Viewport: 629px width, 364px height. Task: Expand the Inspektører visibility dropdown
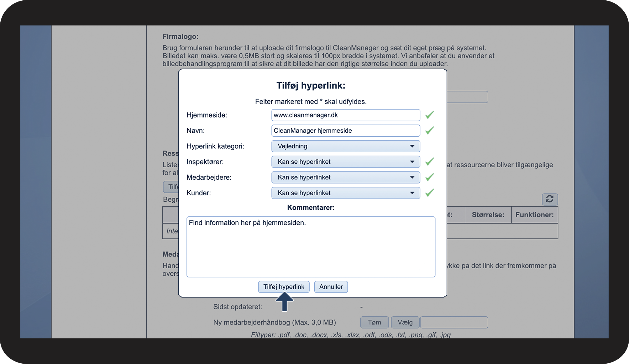pyautogui.click(x=346, y=162)
